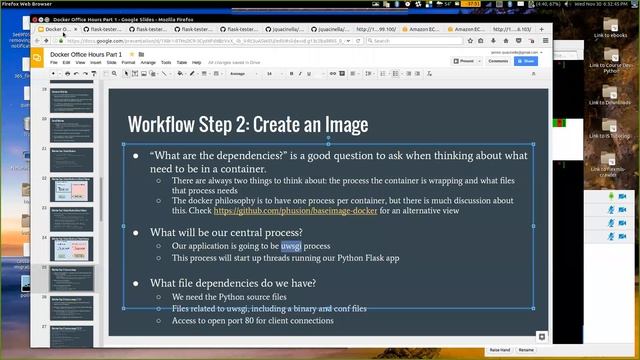Toggle bold formatting

pyautogui.click(x=291, y=74)
